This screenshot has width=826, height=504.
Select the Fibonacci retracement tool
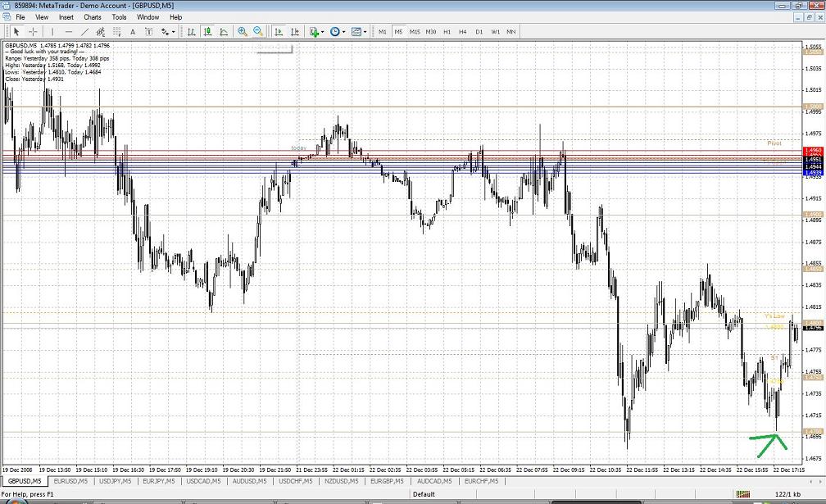117,32
